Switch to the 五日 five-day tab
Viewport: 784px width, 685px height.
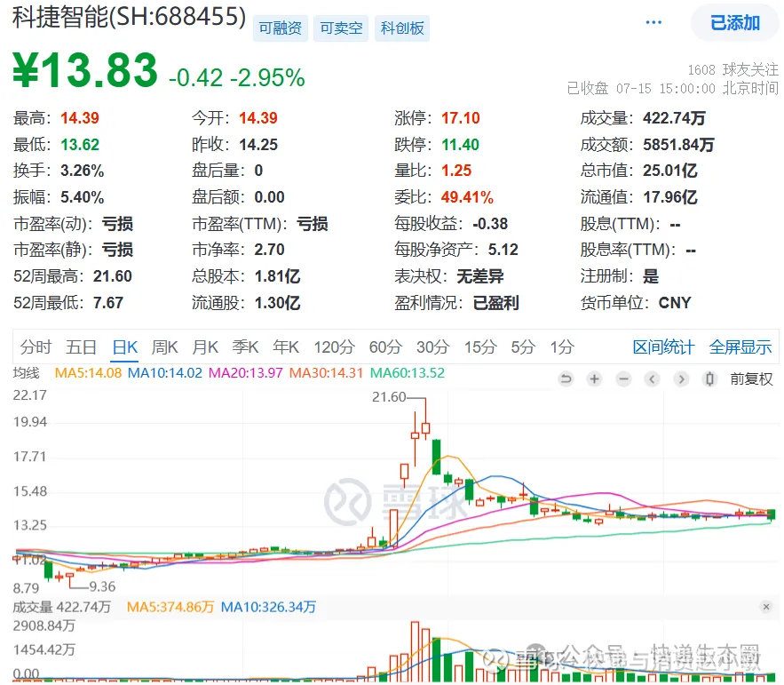point(81,346)
